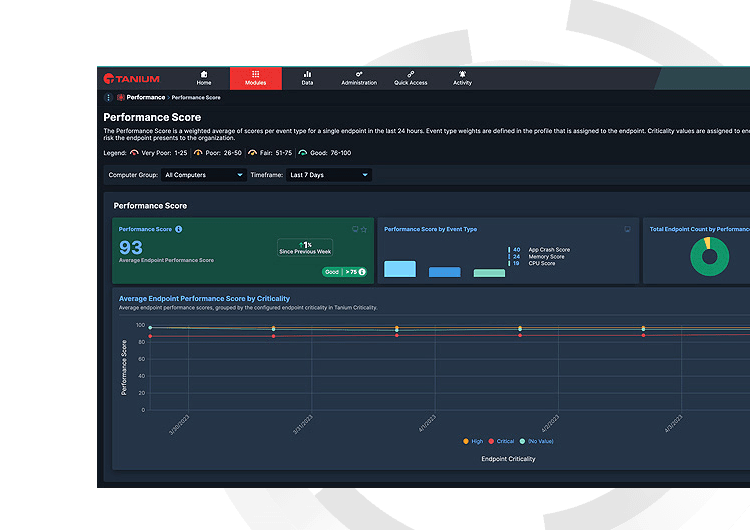Click the CPU Score bar
The image size is (750, 530).
click(489, 273)
